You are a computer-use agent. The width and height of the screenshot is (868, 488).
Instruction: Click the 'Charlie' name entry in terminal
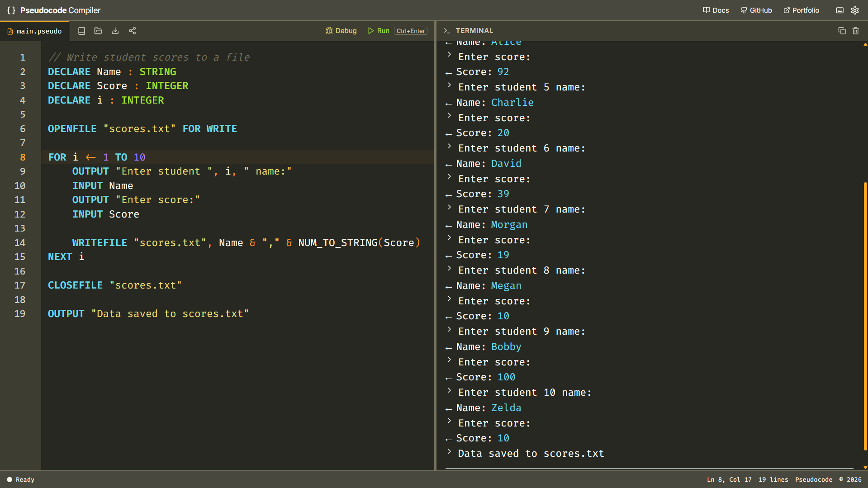[x=512, y=103]
